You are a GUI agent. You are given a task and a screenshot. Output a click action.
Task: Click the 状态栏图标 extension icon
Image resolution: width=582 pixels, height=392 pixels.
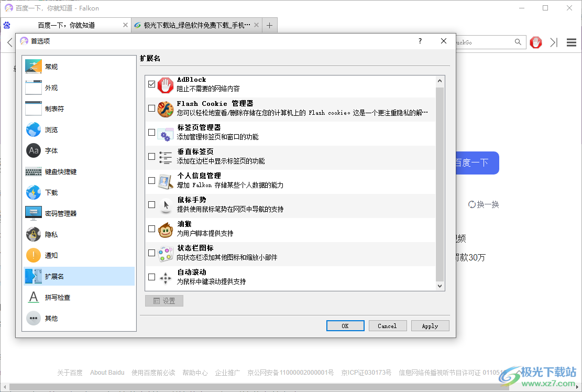pyautogui.click(x=165, y=254)
